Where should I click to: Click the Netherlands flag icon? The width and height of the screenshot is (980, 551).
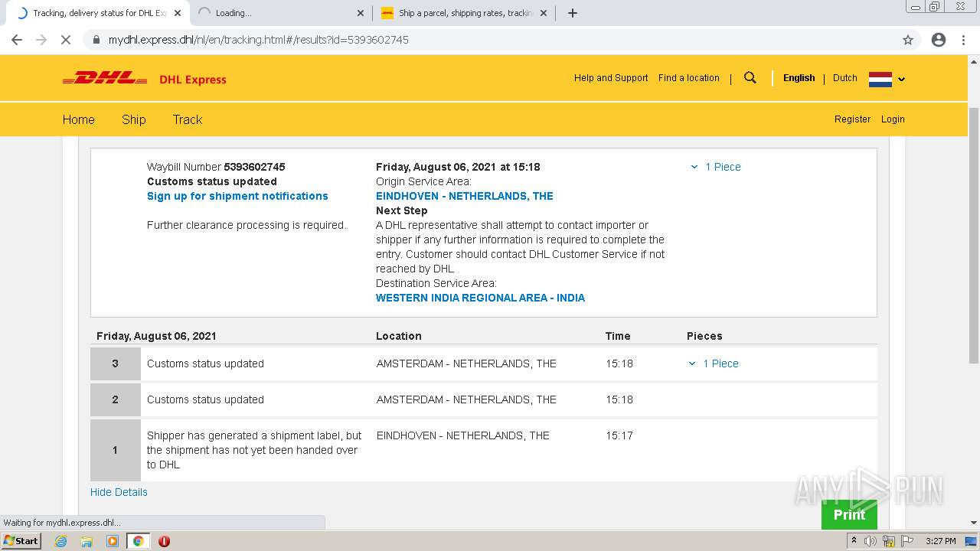(x=880, y=79)
